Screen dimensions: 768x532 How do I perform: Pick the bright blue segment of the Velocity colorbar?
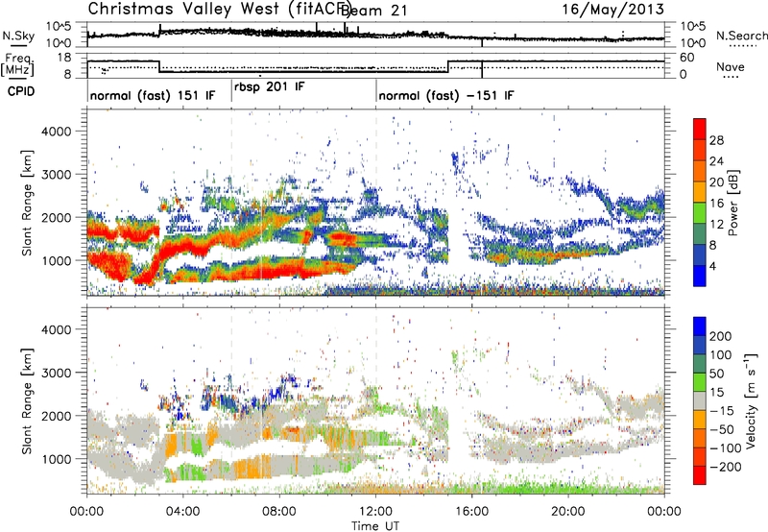point(700,326)
